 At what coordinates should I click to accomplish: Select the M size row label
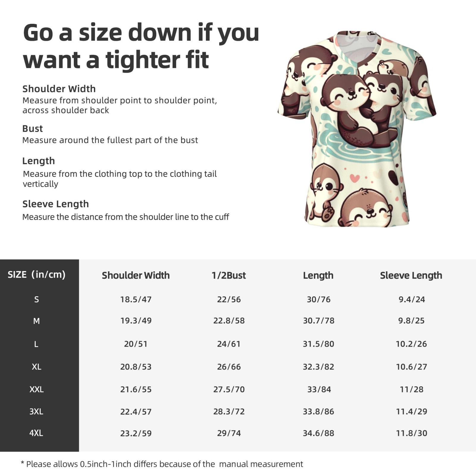click(36, 321)
